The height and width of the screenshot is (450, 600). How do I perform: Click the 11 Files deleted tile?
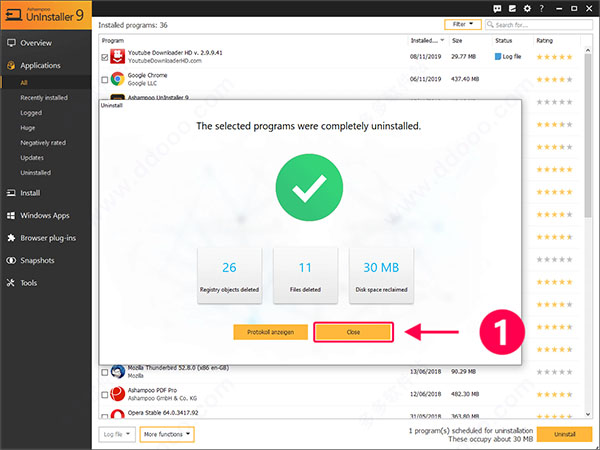click(305, 276)
